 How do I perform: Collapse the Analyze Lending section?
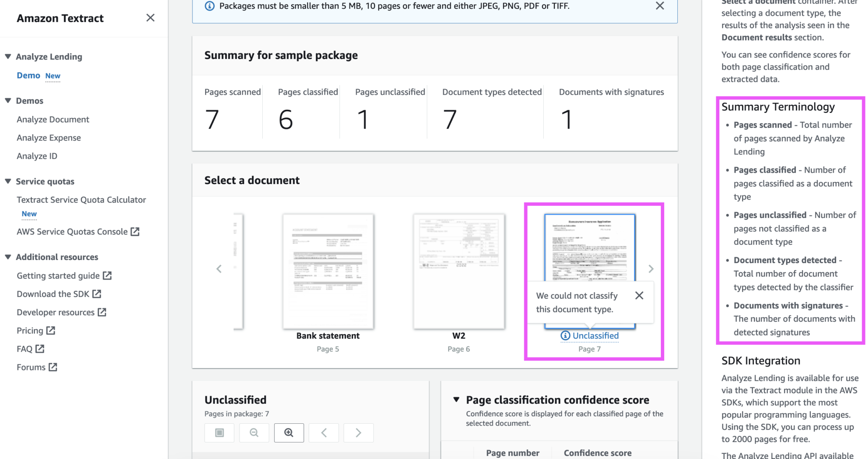coord(8,56)
